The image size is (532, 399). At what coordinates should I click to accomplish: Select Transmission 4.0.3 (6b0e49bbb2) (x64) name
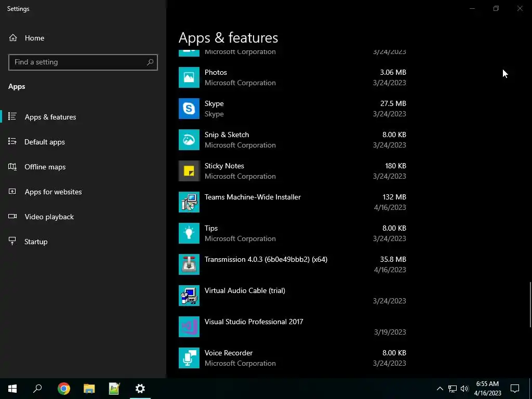[x=266, y=260]
